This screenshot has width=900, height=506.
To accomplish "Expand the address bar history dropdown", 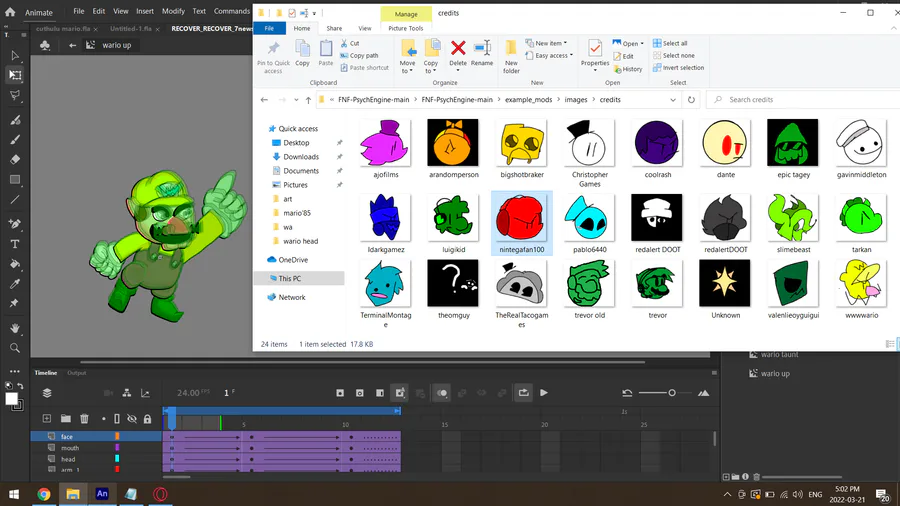I will click(673, 100).
